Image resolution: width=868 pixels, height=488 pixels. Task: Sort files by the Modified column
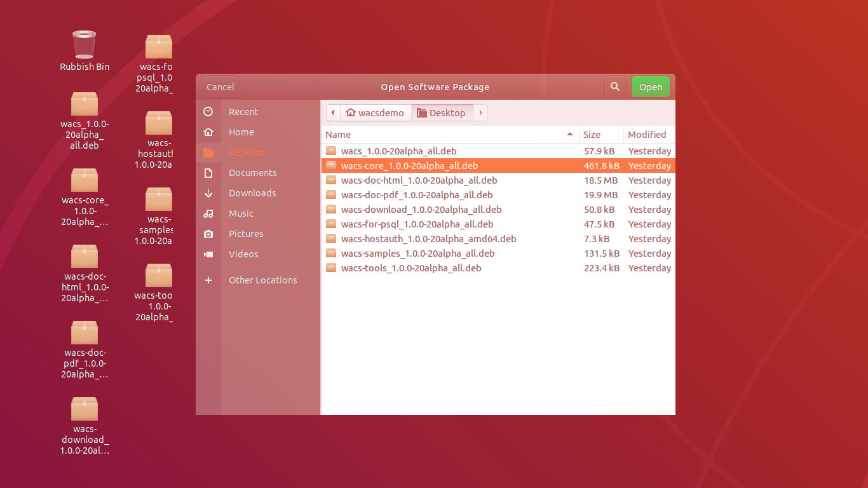click(649, 135)
